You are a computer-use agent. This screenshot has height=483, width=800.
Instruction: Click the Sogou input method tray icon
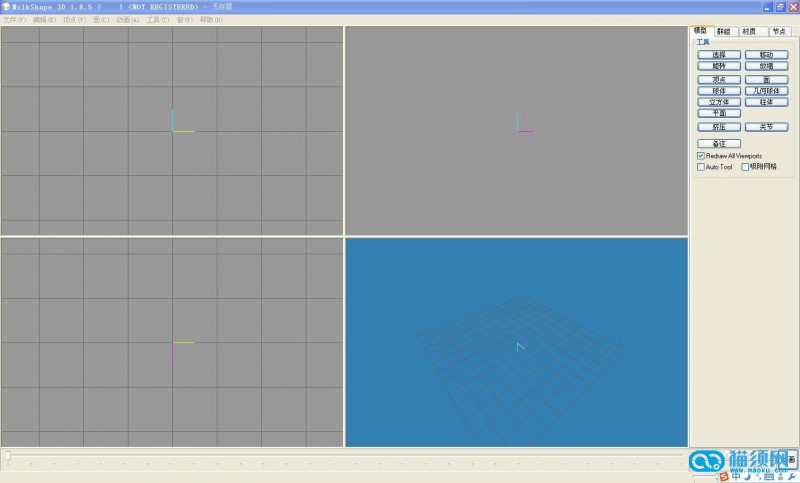tap(724, 476)
